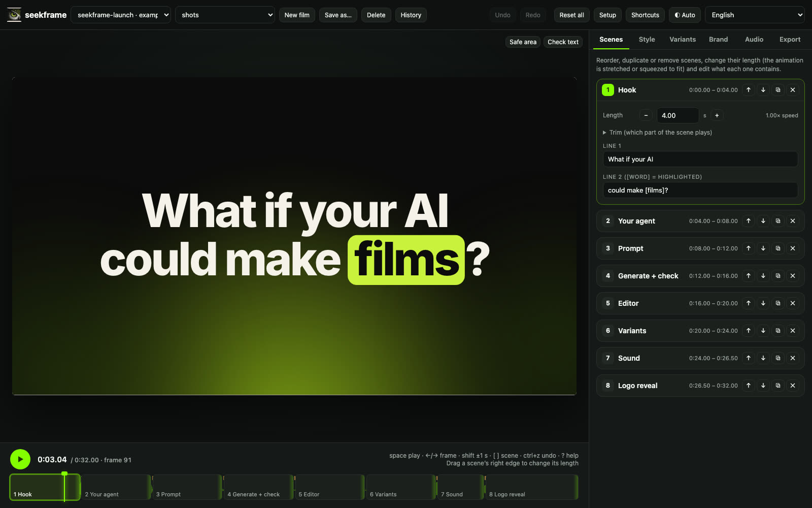
Task: Remove the Hook scene
Action: coord(793,90)
